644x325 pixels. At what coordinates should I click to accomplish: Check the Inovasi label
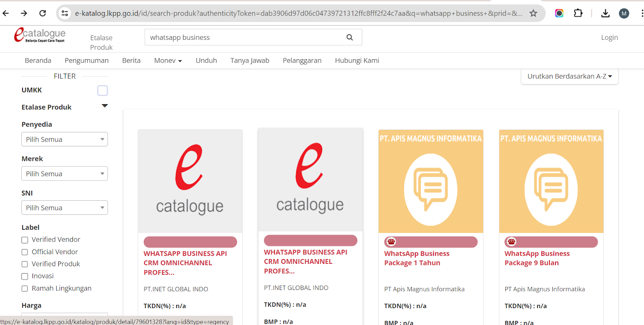coord(25,276)
